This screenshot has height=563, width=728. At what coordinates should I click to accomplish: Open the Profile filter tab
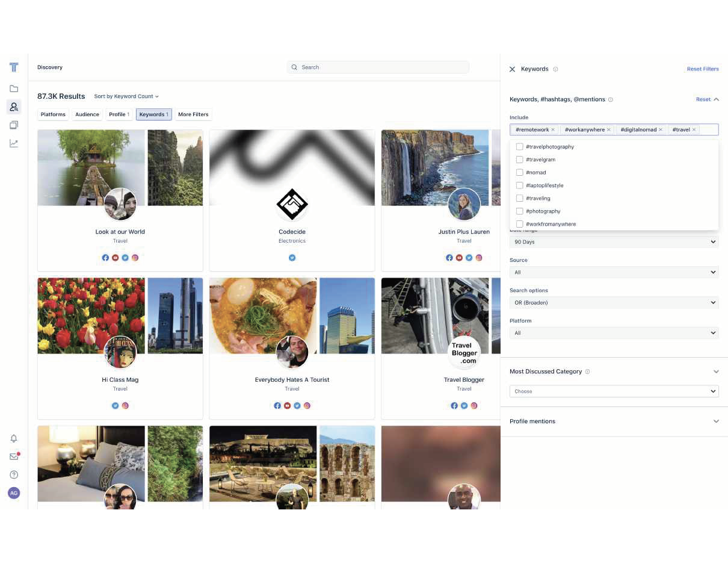pos(119,114)
